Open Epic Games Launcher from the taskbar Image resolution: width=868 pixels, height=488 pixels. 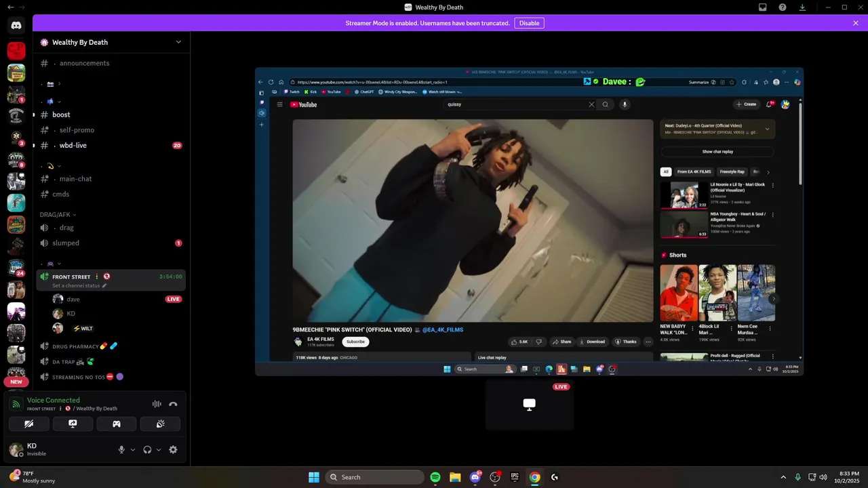point(515,477)
